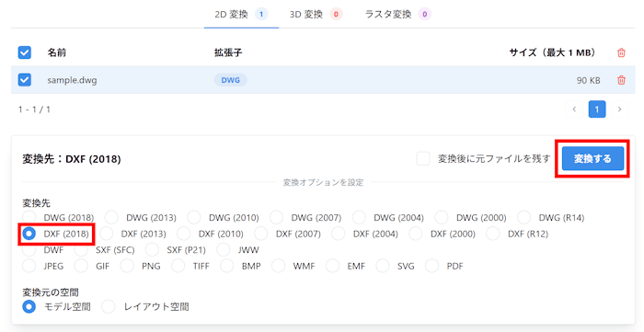Open the ラスタ変換 tab

(x=397, y=15)
